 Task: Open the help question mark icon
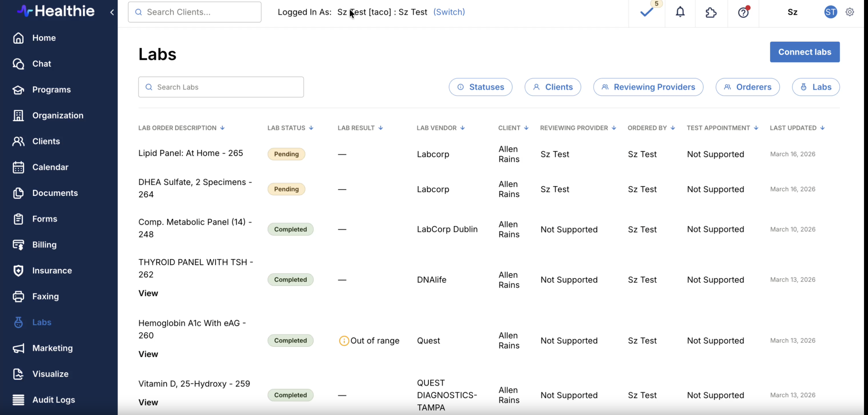click(x=743, y=13)
